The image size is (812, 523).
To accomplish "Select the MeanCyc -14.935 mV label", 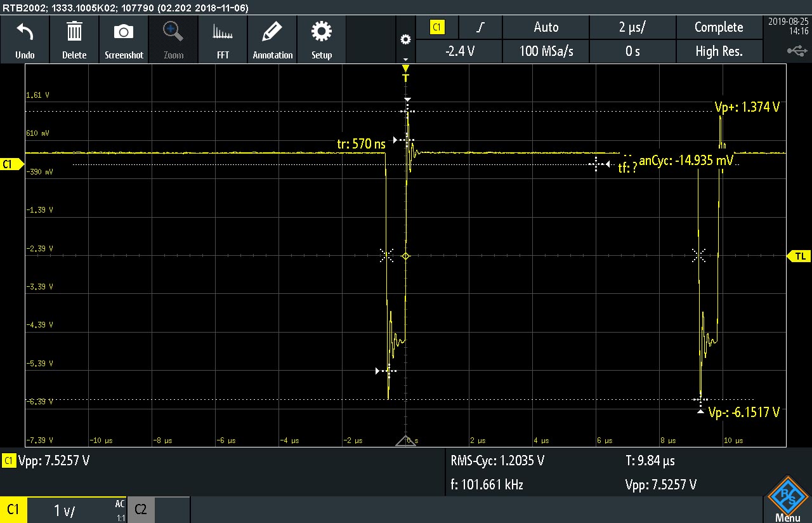I will coord(686,161).
